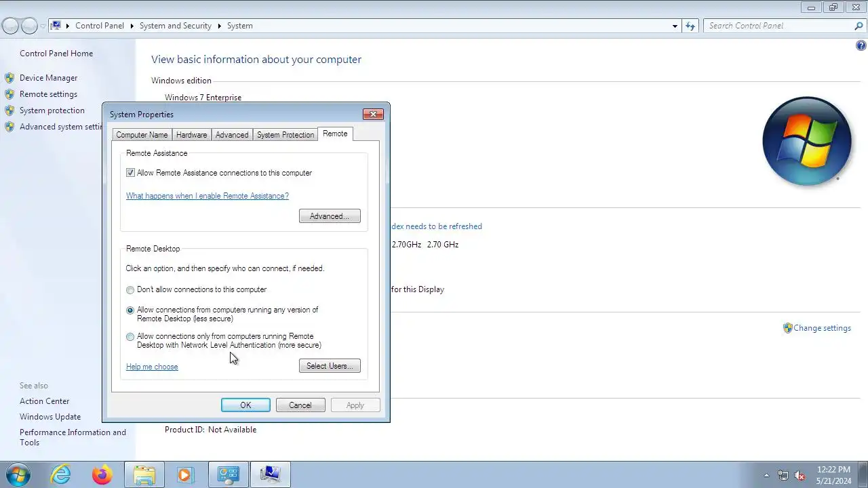868x488 pixels.
Task: Open System protection from sidebar
Action: 52,110
